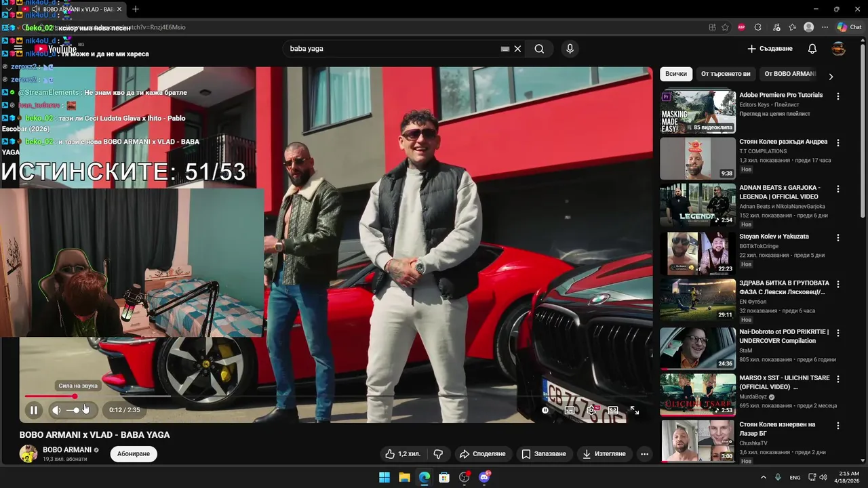This screenshot has width=868, height=488.
Task: Run search with magnifying glass button
Action: coord(539,49)
